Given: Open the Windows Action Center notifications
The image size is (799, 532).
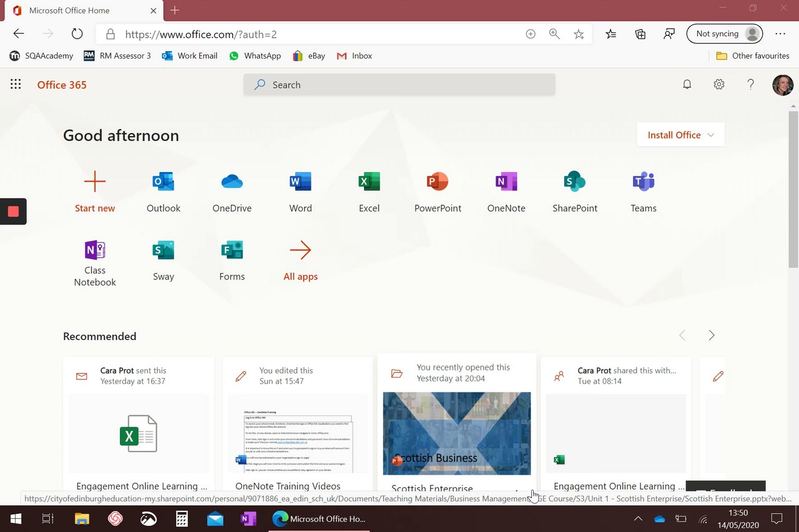Looking at the screenshot, I should coord(777,518).
